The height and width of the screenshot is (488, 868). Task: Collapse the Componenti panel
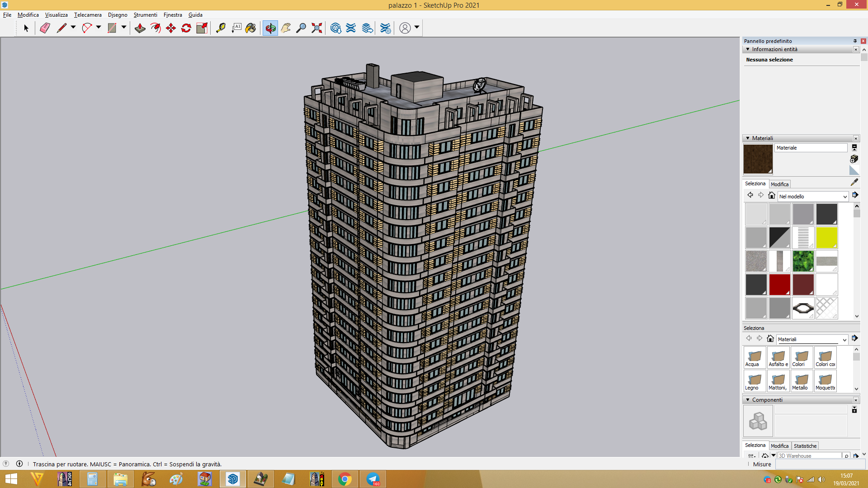[x=748, y=400]
